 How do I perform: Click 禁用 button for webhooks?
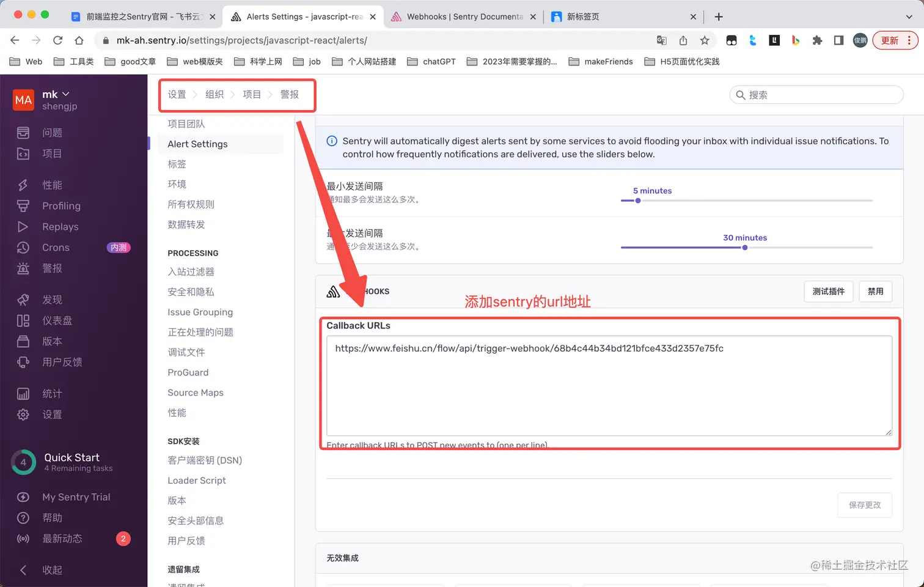876,291
